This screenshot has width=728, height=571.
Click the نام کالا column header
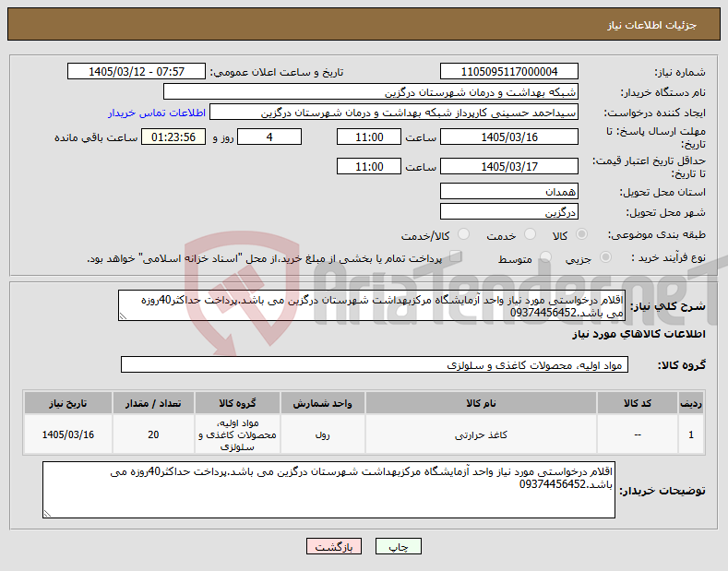coord(481,403)
